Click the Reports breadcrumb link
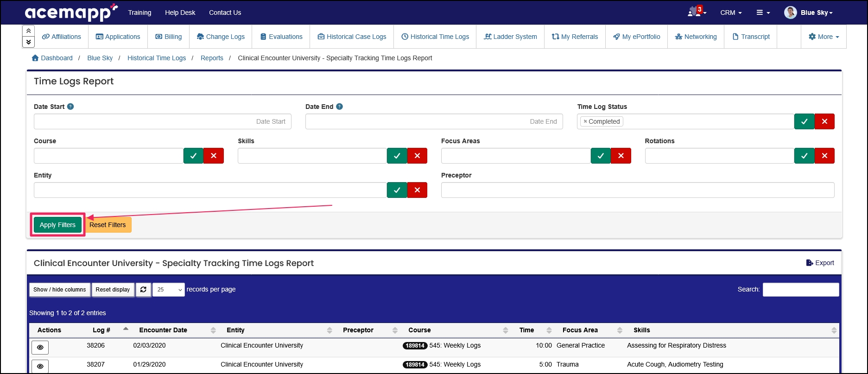The image size is (868, 374). pos(212,58)
